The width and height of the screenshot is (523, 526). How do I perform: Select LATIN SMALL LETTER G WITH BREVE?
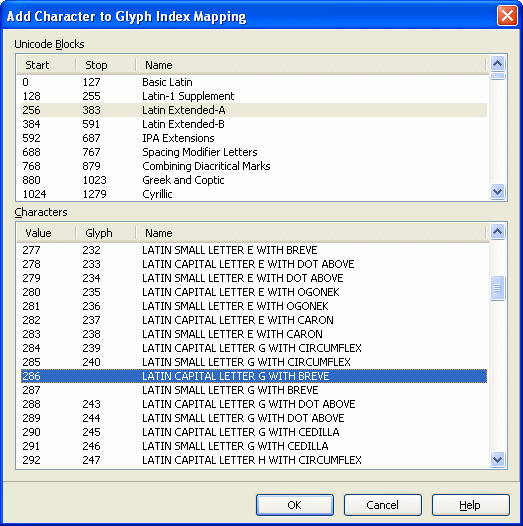[254, 390]
